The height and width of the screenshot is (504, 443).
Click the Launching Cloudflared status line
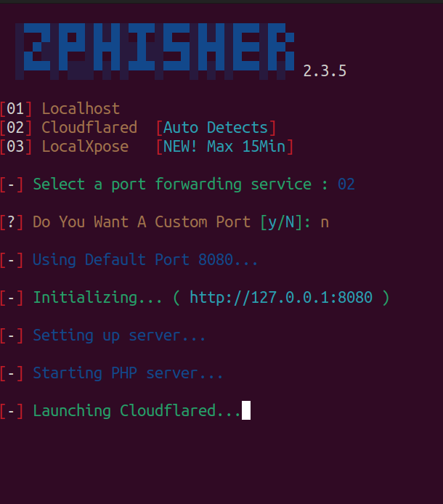[137, 411]
